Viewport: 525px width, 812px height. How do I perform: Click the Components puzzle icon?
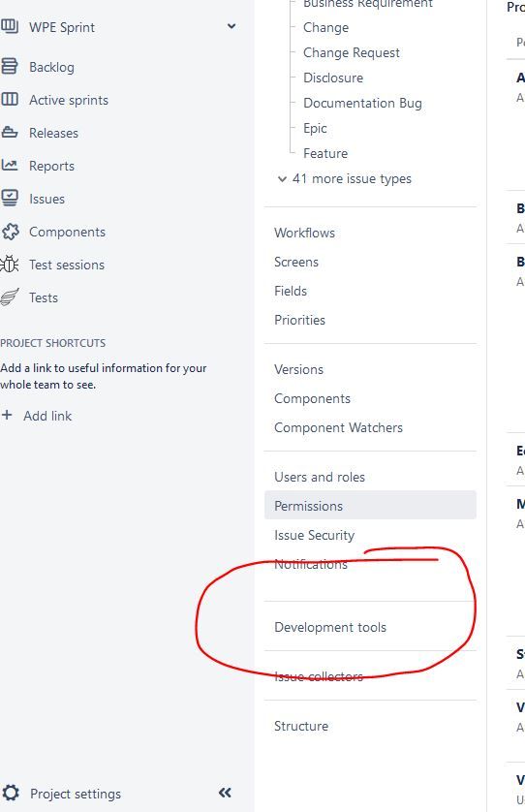tap(10, 232)
